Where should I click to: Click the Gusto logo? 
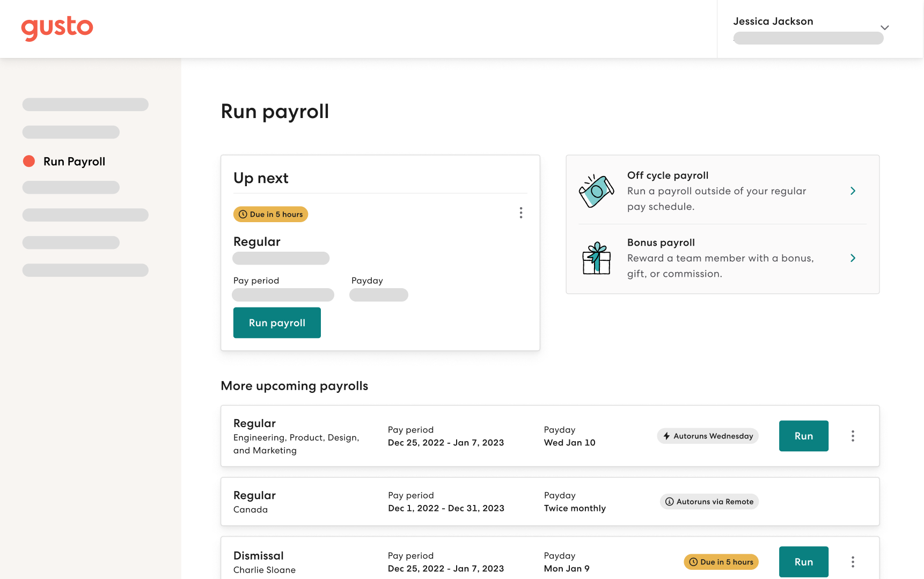(57, 28)
